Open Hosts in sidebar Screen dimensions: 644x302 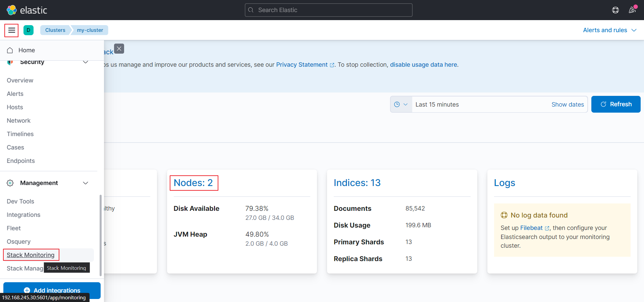[x=15, y=107]
